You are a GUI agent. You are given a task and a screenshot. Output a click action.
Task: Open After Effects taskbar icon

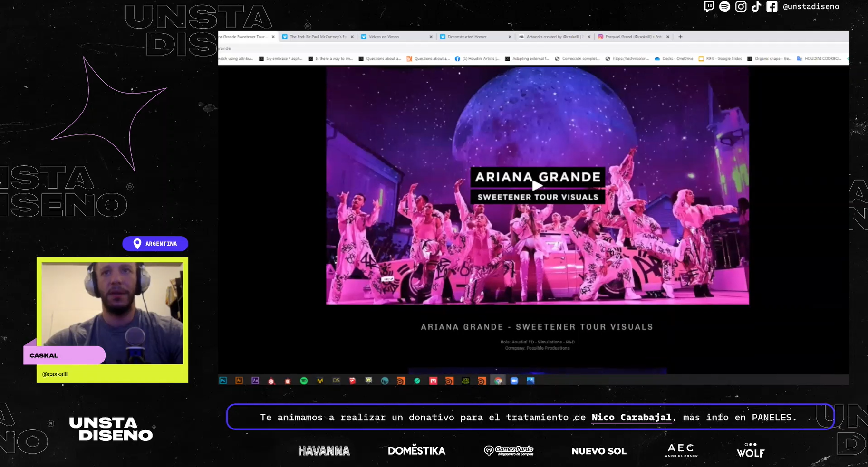pos(255,381)
